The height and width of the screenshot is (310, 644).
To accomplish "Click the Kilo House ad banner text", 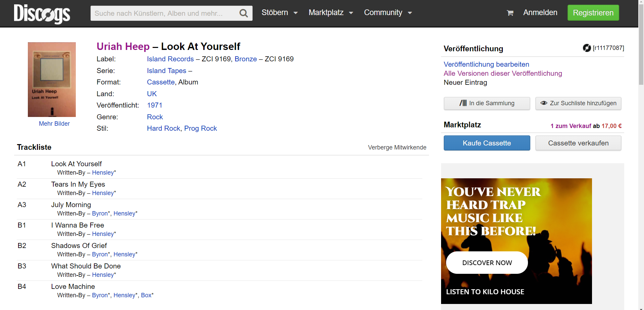I will tap(485, 292).
